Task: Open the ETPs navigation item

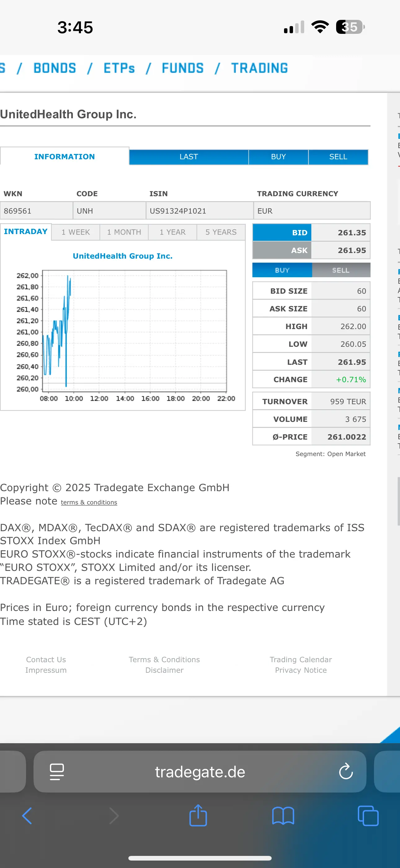Action: point(119,68)
